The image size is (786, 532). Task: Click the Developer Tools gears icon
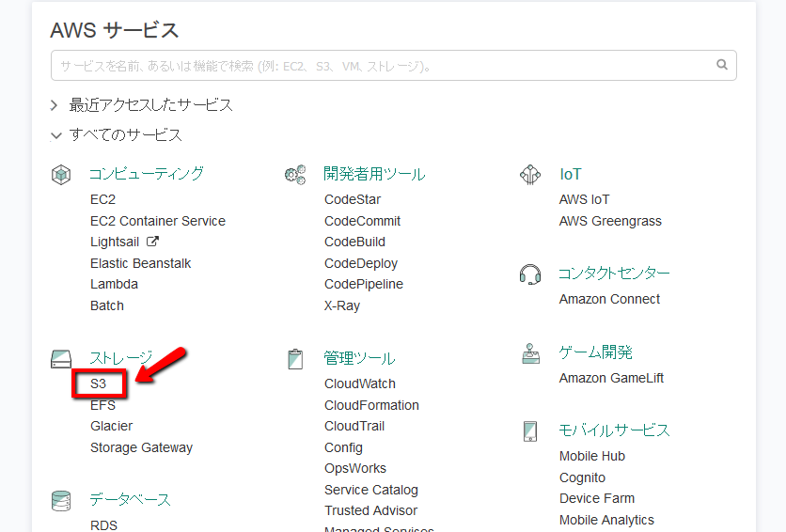(x=295, y=174)
